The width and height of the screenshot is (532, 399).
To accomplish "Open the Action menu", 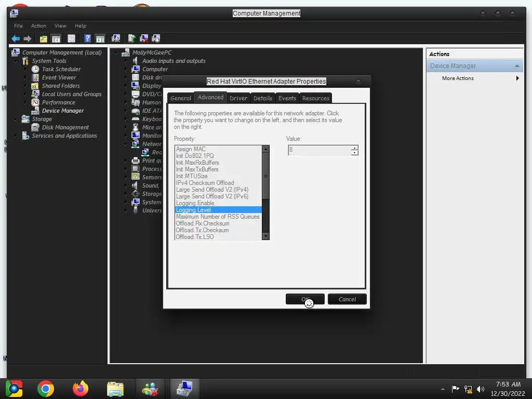I will point(38,26).
